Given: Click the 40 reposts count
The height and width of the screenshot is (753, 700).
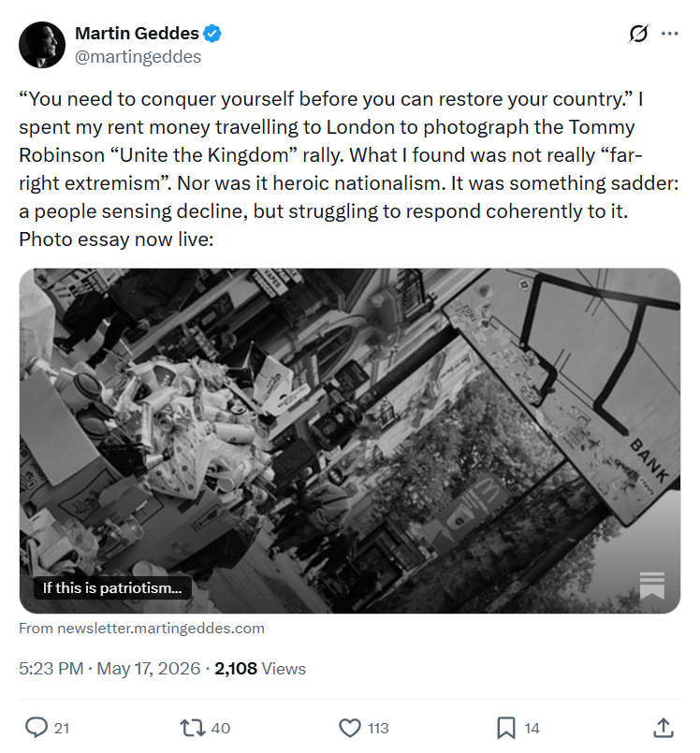Looking at the screenshot, I should [221, 728].
